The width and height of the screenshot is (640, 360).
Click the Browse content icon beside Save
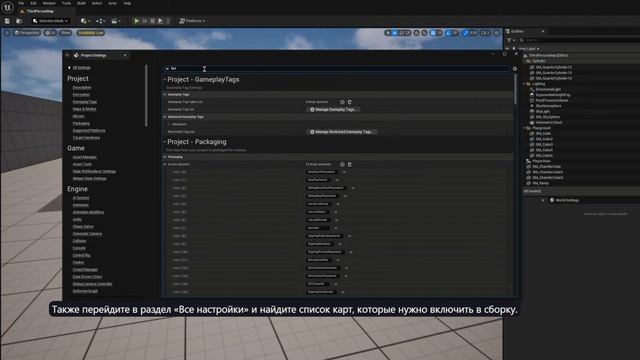(x=19, y=21)
